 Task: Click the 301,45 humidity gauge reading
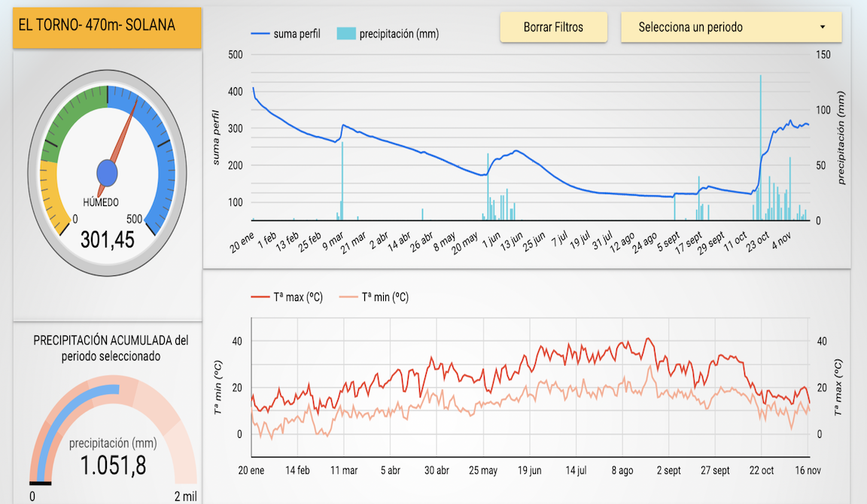(x=107, y=240)
